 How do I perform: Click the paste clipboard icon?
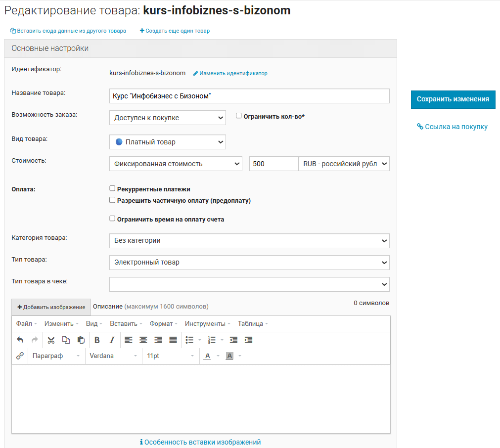pyautogui.click(x=81, y=340)
